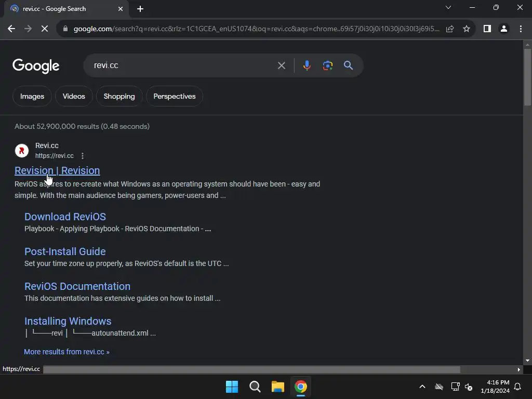Close the revi.cc Google Search tab
This screenshot has width=532, height=399.
pos(121,9)
